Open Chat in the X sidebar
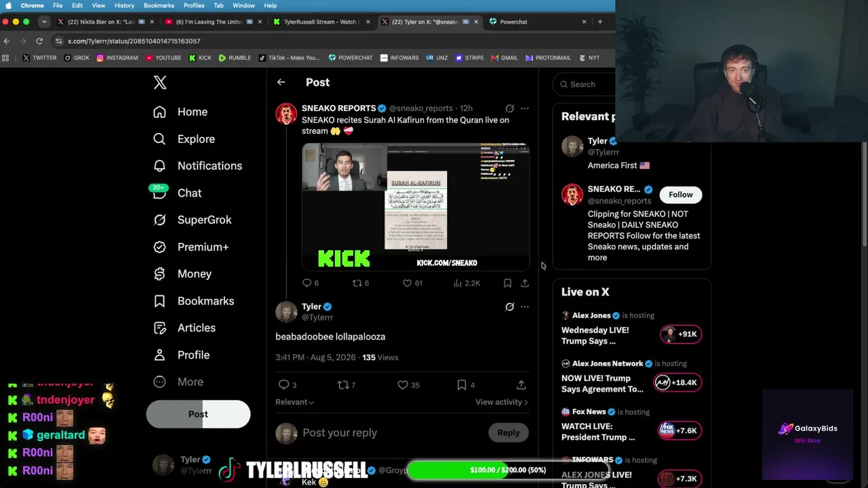This screenshot has width=868, height=488. pos(177,193)
